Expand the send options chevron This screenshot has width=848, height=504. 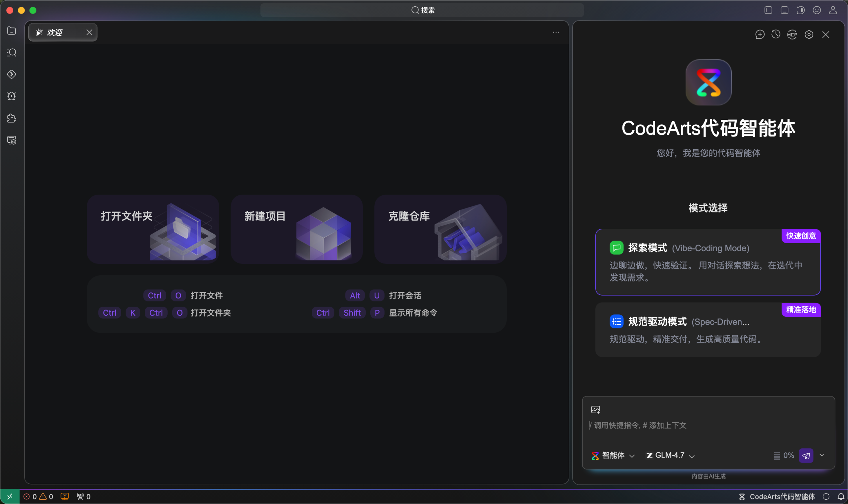(x=822, y=455)
